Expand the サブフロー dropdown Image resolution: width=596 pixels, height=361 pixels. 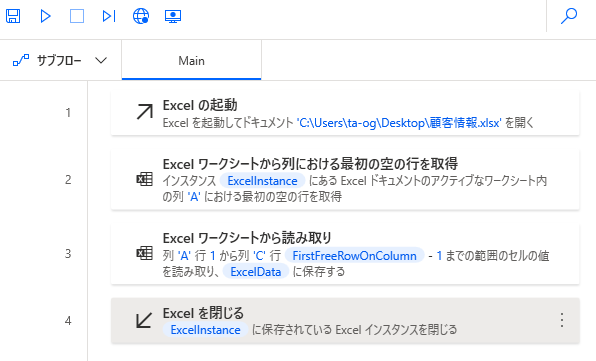[101, 60]
